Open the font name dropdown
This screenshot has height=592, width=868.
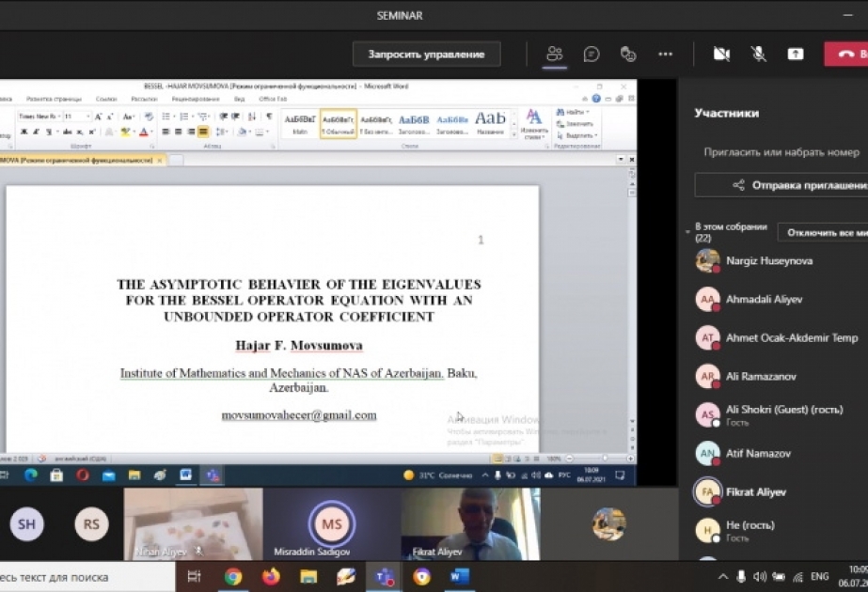tap(58, 117)
